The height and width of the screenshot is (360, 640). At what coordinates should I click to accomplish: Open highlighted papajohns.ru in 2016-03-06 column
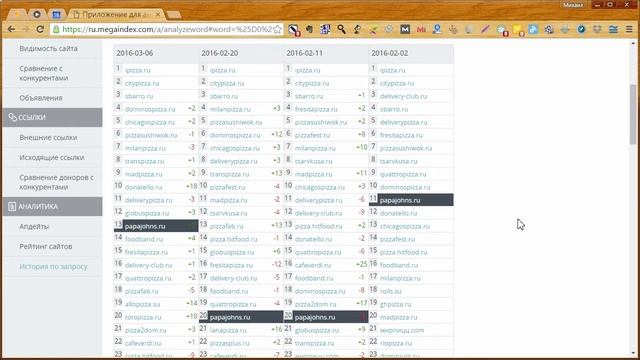[x=145, y=226]
